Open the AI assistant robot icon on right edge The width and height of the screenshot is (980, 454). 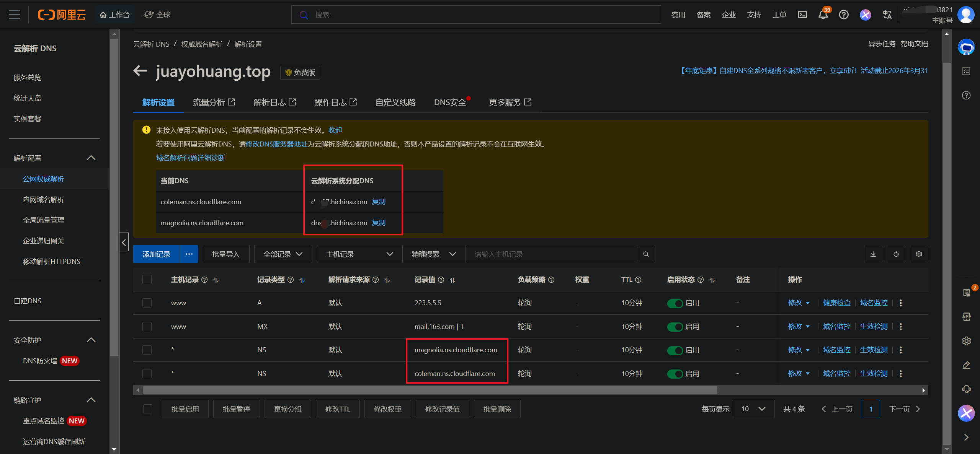tap(966, 47)
